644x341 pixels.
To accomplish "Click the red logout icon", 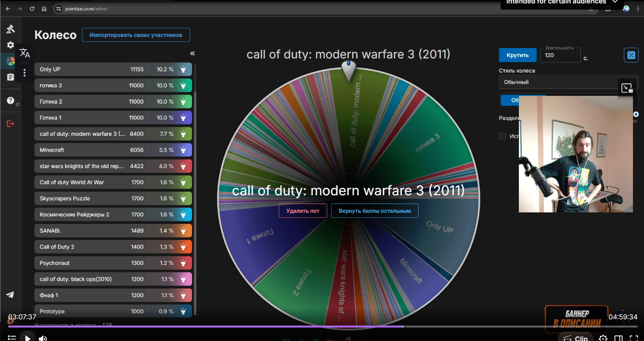I will coord(10,124).
